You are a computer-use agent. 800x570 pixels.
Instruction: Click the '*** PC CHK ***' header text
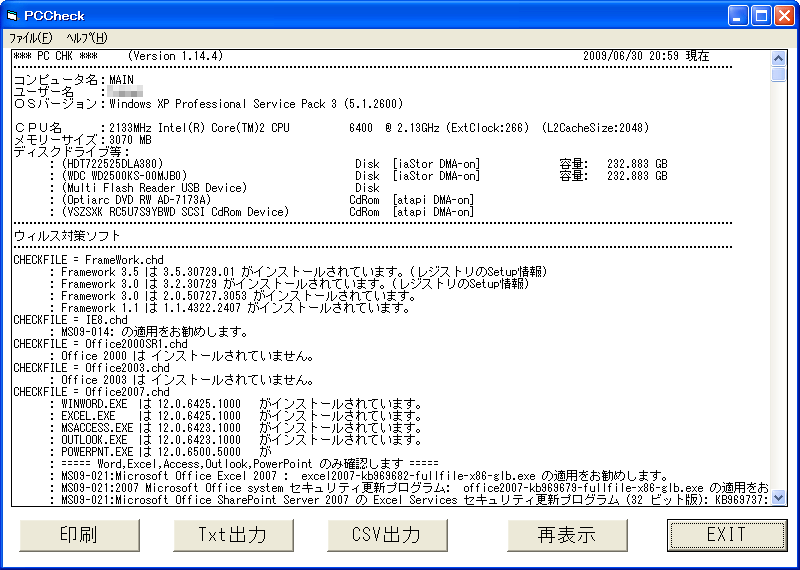(x=56, y=56)
